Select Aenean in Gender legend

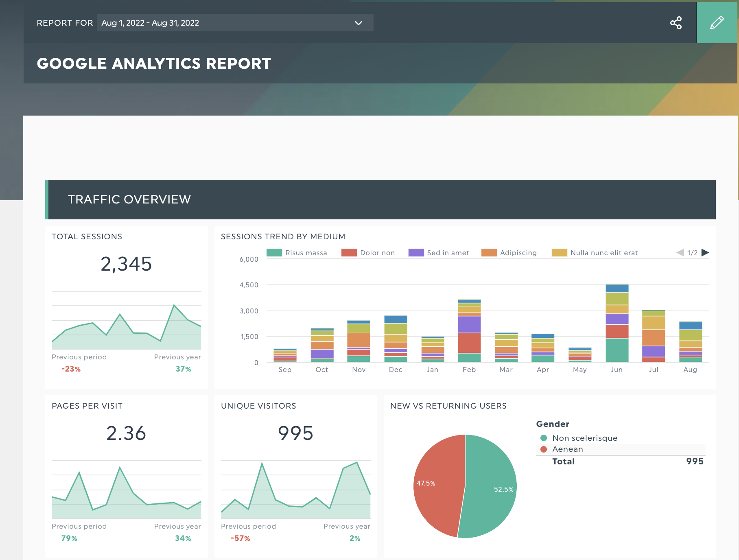point(567,449)
